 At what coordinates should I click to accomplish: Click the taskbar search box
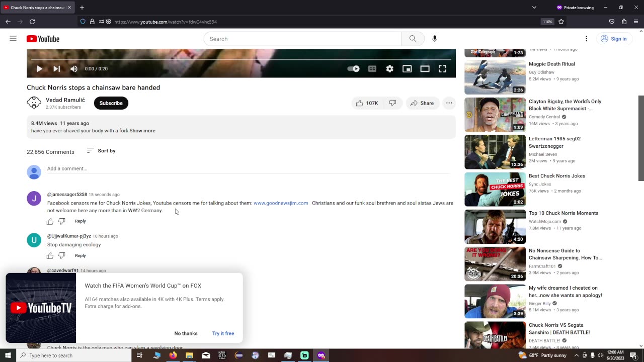73,355
